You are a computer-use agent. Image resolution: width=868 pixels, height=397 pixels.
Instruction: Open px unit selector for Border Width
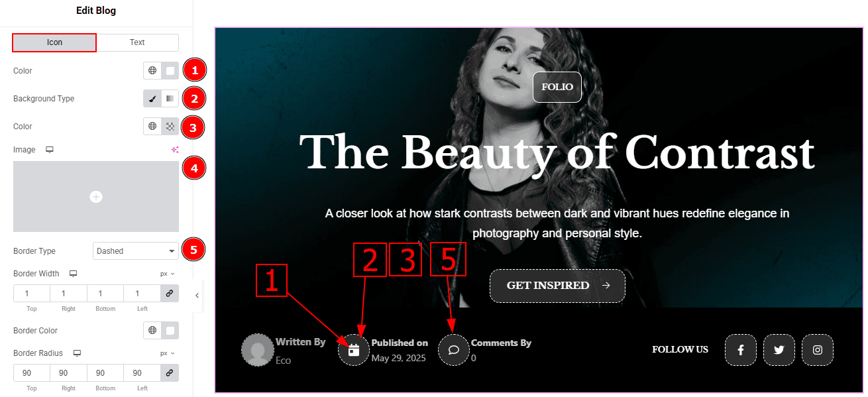pos(167,274)
